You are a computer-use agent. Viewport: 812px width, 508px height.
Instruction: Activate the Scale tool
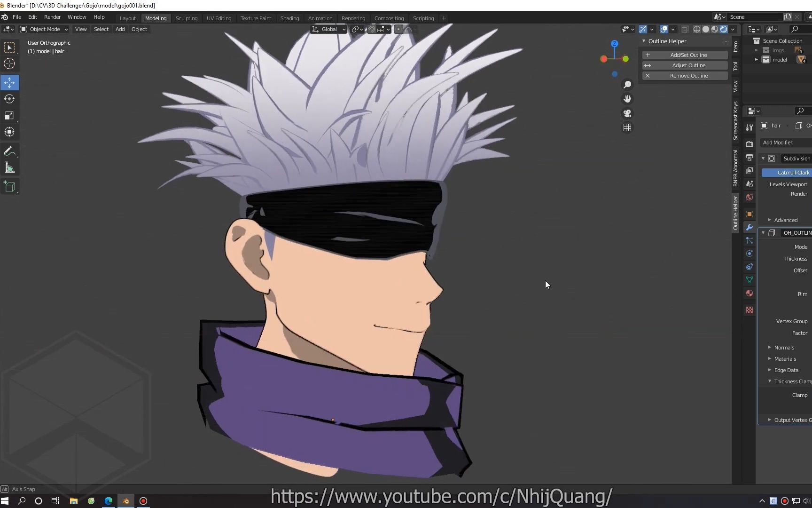(x=9, y=115)
